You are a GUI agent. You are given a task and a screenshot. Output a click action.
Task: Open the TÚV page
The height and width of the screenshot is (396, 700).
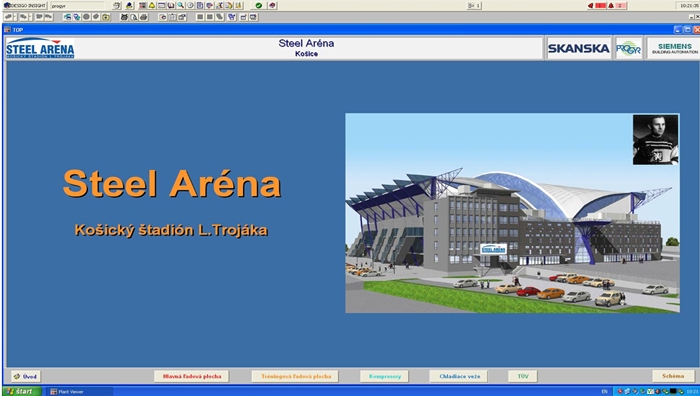[523, 376]
